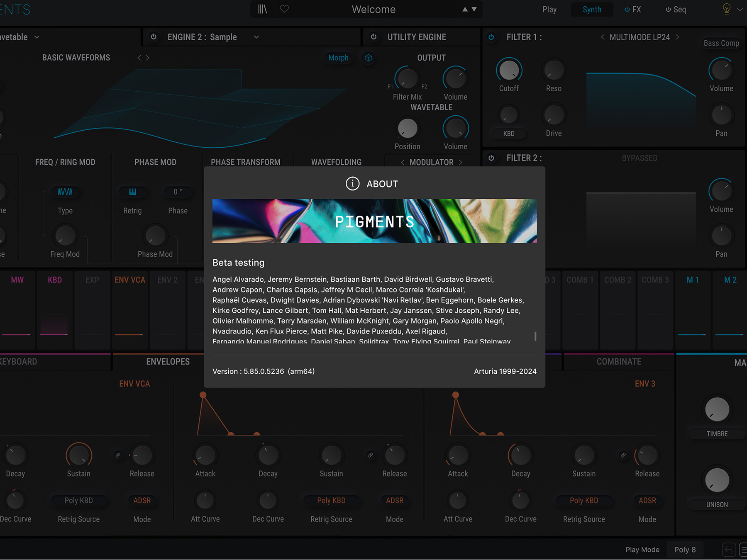747x560 pixels.
Task: Toggle Filter 1 power button
Action: [491, 37]
